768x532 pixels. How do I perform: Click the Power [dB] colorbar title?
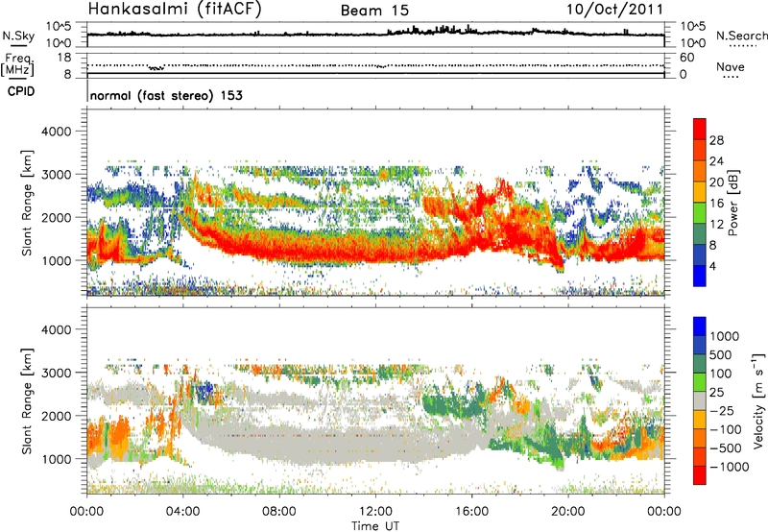point(733,203)
